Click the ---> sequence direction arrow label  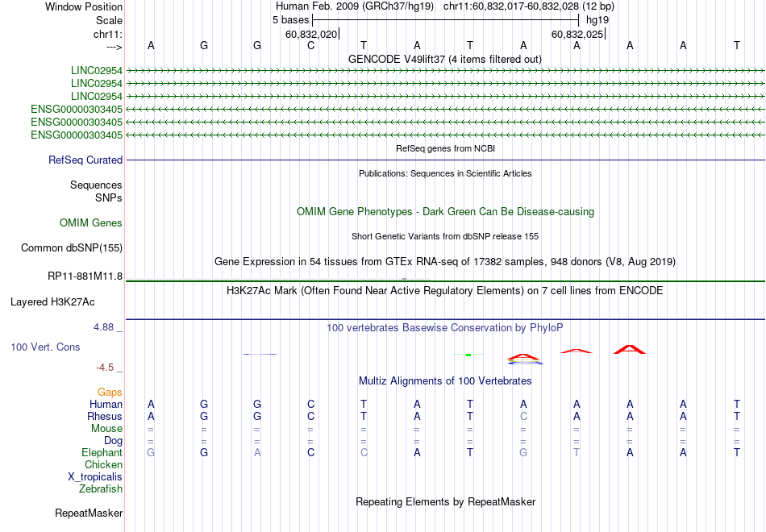click(114, 47)
